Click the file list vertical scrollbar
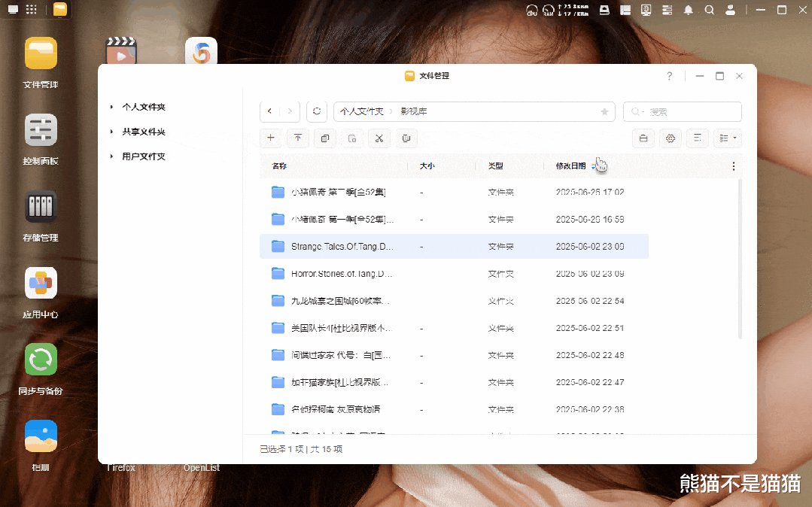Image resolution: width=812 pixels, height=507 pixels. [x=740, y=259]
